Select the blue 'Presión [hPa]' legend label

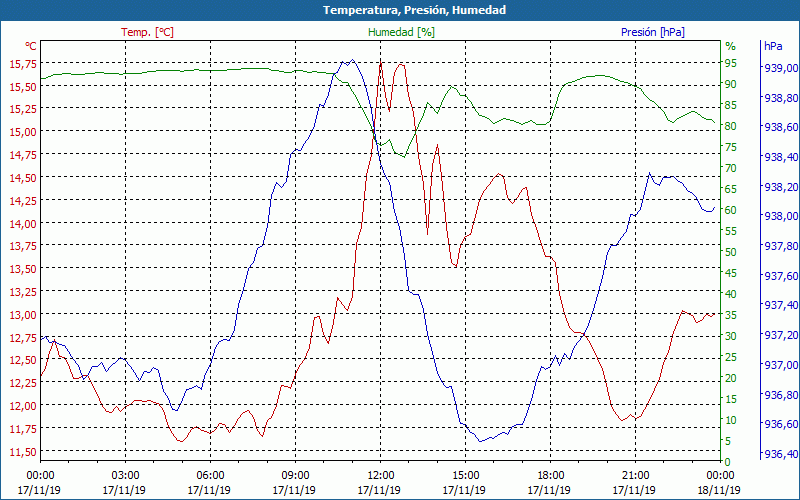pyautogui.click(x=653, y=32)
